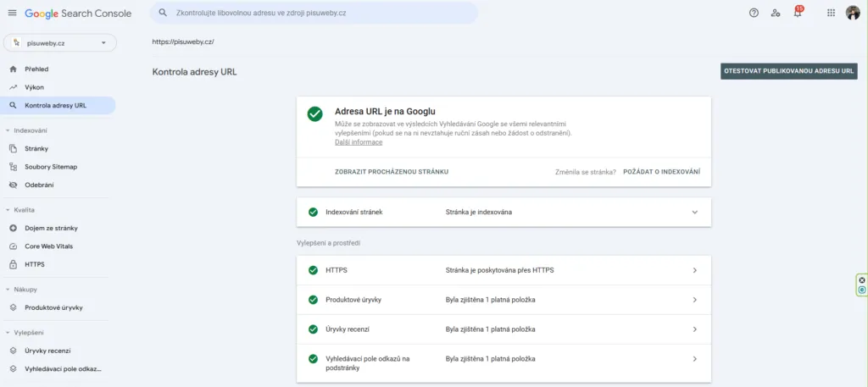
Task: Open Odebrání menu item
Action: [58, 185]
